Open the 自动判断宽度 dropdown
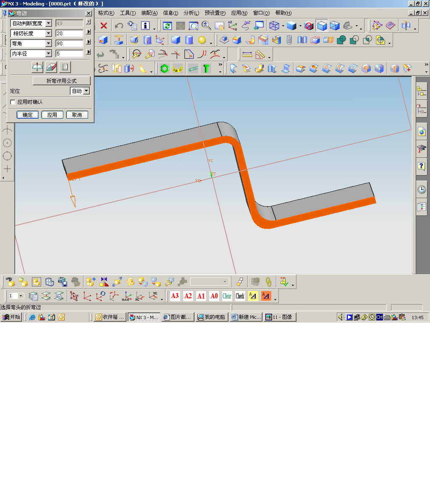Screen dimensions: 430x504 point(49,23)
